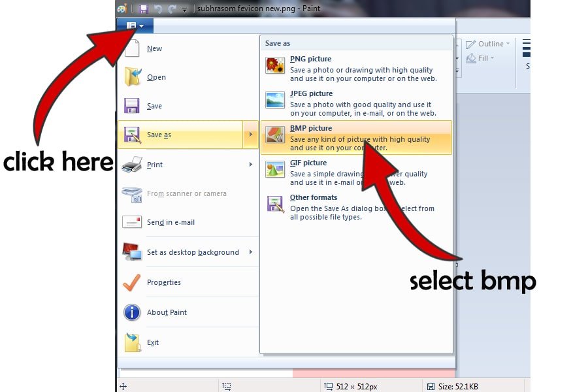The image size is (588, 392).
Task: Click the shapes gallery expand arrow
Action: [x=457, y=71]
